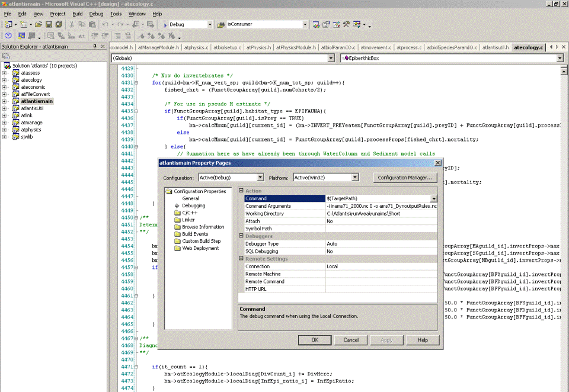The height and width of the screenshot is (392, 569).
Task: Expand the atecology project node
Action: pyautogui.click(x=4, y=80)
